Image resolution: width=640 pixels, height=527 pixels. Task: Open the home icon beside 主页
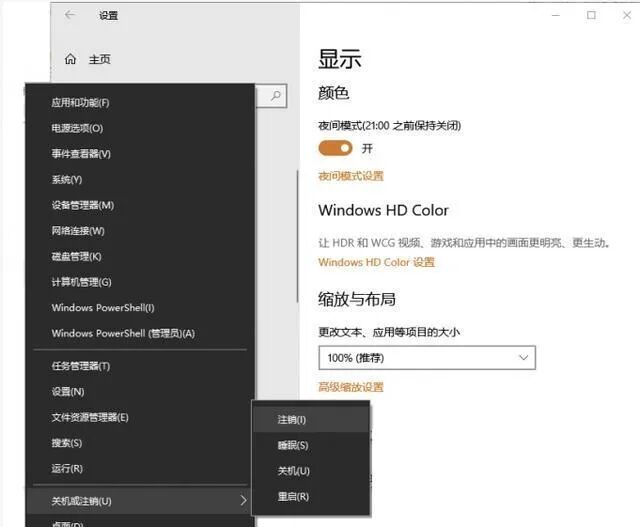click(70, 59)
